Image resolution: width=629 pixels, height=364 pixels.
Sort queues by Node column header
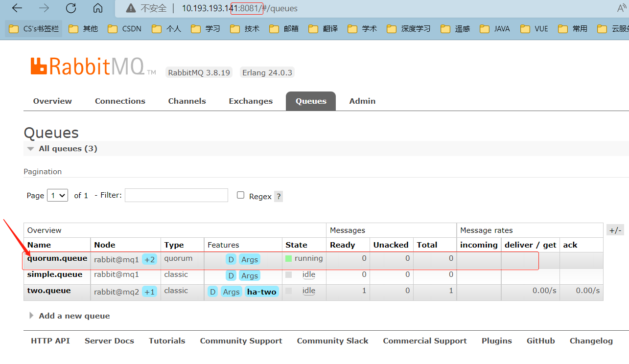pyautogui.click(x=105, y=245)
